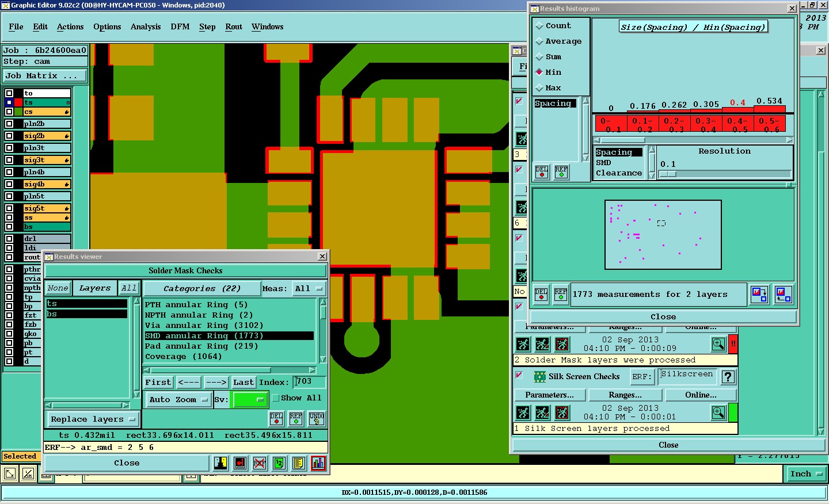Click the Silk Screen Checks help question icon
Image resolution: width=829 pixels, height=504 pixels.
[x=728, y=377]
